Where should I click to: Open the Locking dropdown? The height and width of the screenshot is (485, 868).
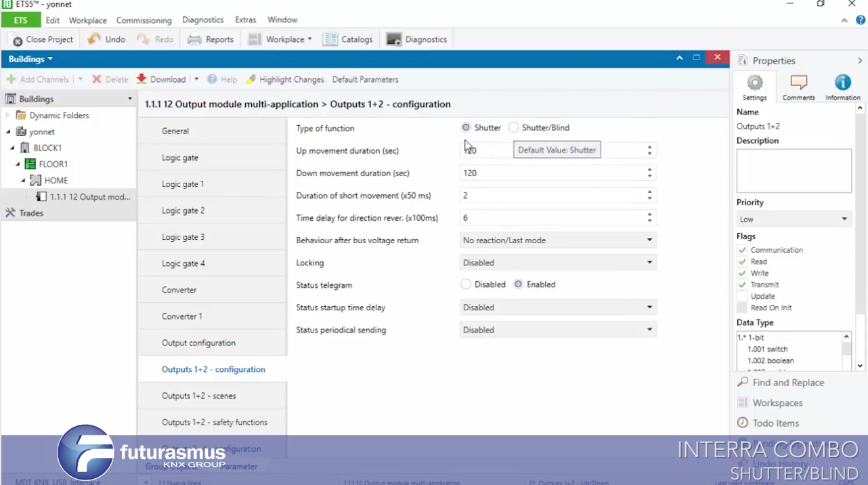click(x=557, y=263)
